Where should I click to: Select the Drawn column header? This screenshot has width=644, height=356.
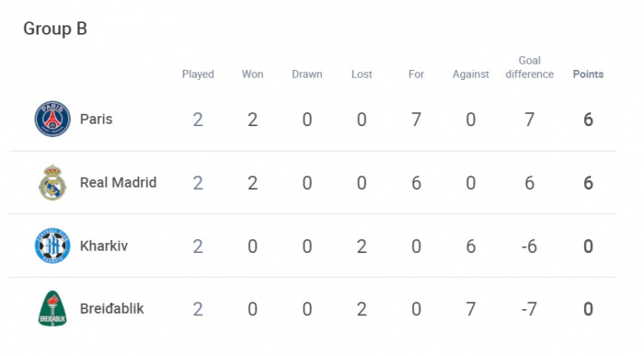pos(307,75)
